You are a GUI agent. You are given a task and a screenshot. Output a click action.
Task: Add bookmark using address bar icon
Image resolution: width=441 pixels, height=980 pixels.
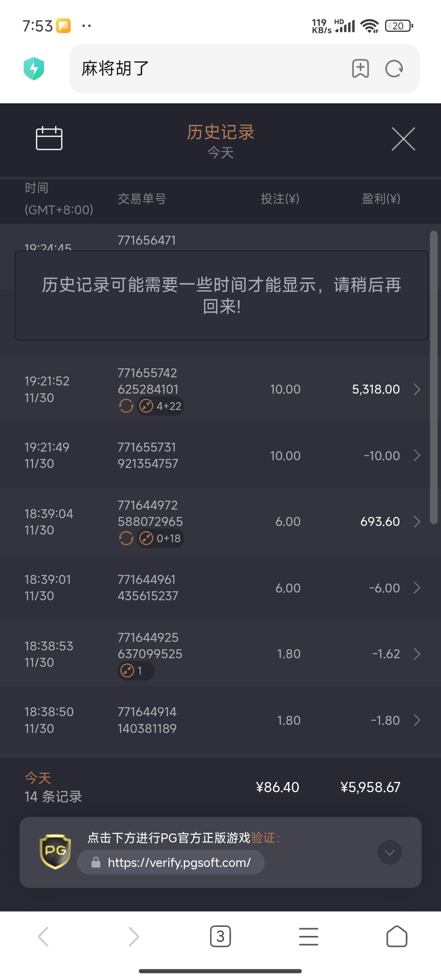360,69
